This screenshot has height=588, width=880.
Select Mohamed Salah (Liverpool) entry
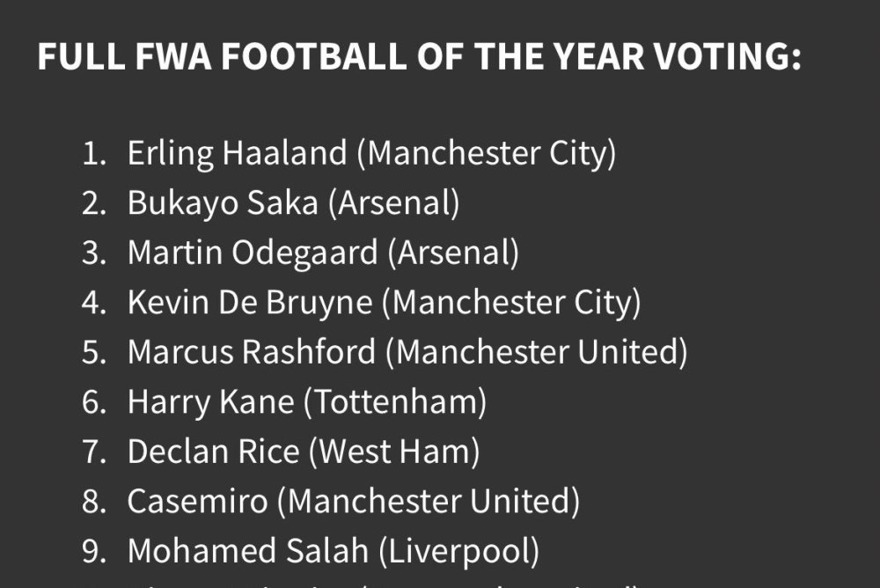(334, 551)
